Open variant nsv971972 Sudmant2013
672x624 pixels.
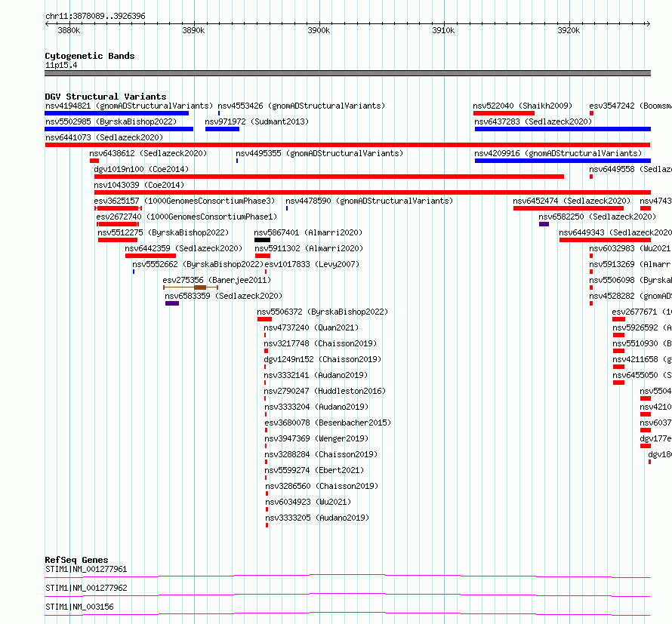click(257, 121)
